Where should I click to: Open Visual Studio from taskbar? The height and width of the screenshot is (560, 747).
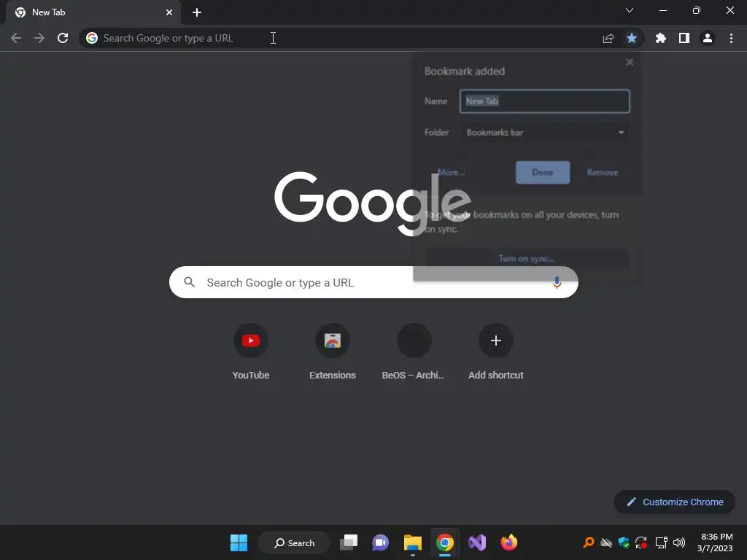point(477,542)
